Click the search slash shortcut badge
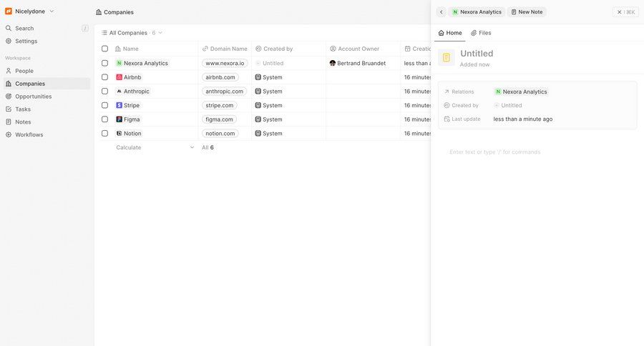The width and height of the screenshot is (644, 346). point(85,29)
